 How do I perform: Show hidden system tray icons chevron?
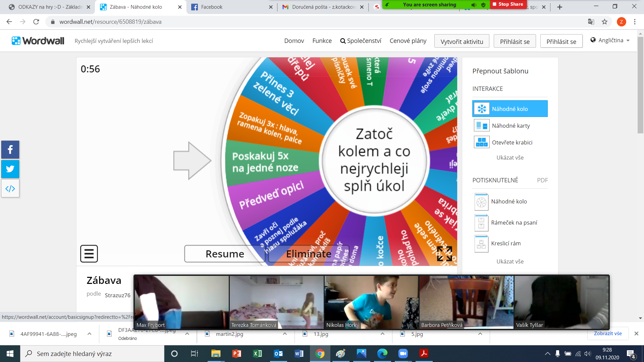(x=547, y=354)
